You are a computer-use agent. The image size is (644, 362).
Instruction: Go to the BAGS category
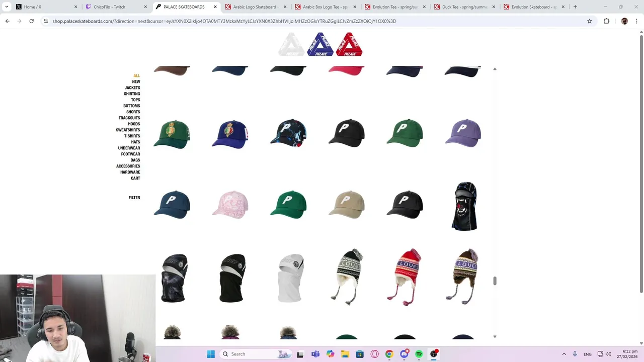click(x=135, y=160)
